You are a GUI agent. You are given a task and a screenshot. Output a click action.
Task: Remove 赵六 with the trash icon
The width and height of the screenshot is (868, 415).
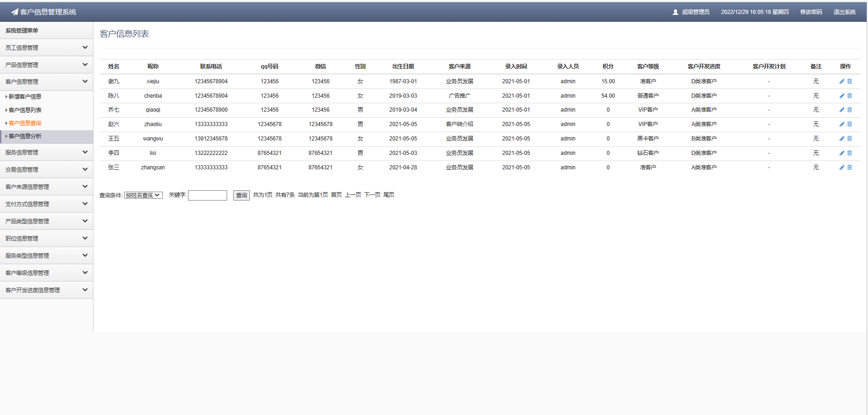(849, 124)
